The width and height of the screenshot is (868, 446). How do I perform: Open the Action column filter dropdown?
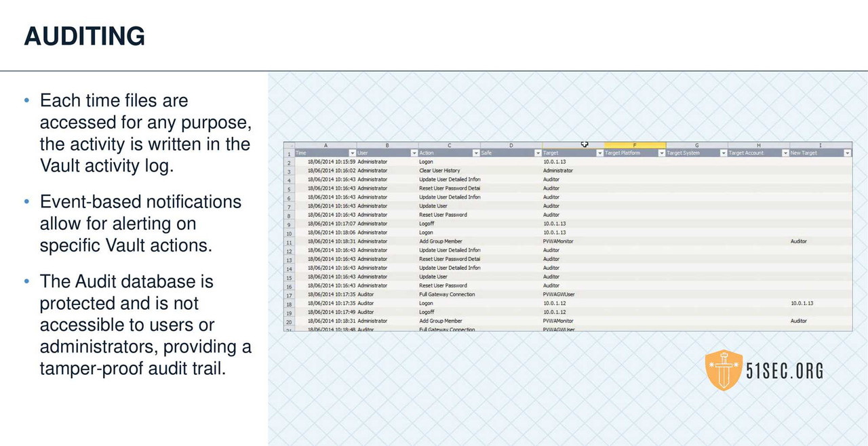pos(476,153)
